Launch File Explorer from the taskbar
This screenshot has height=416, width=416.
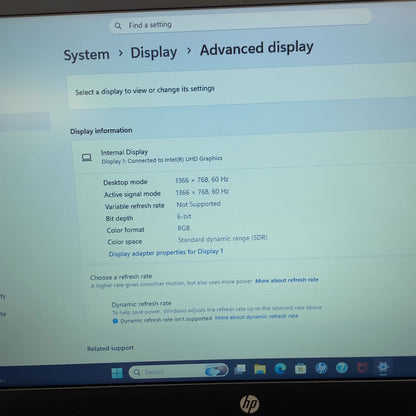pos(260,369)
